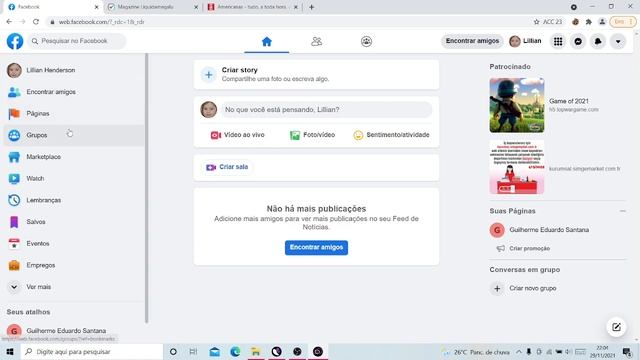Expand Ver mais in sidebar

73,287
